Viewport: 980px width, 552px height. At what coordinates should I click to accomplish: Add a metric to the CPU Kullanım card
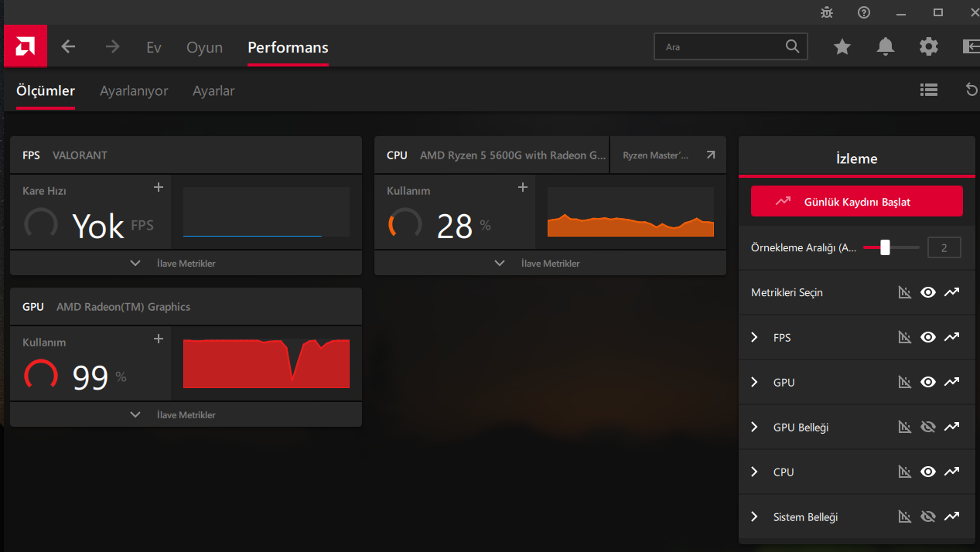[x=523, y=187]
